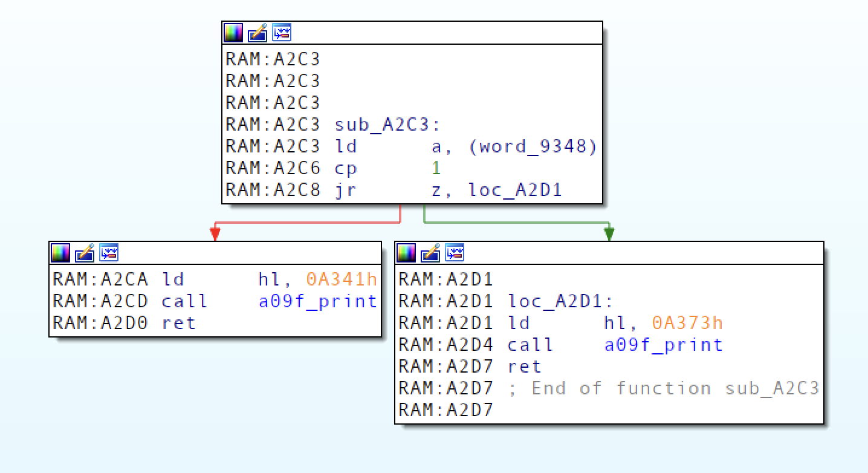Set node color icon in loc_A2D1 block
Image resolution: width=868 pixels, height=473 pixels.
406,253
